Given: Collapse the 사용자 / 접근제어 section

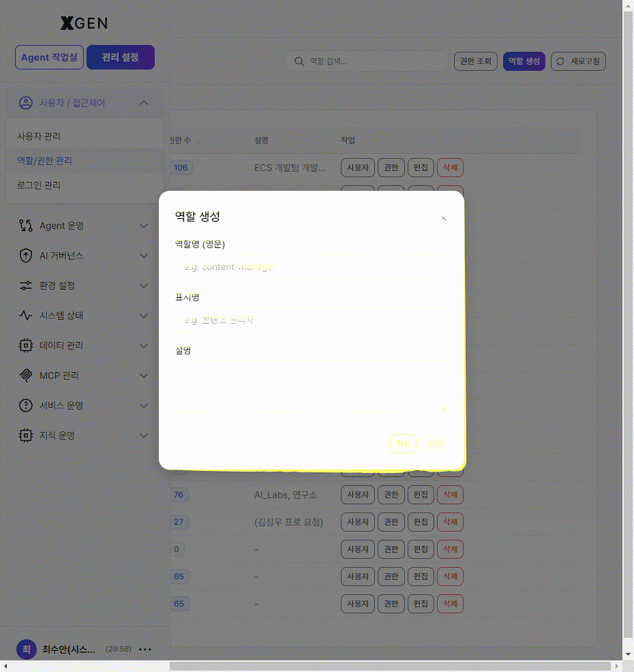Looking at the screenshot, I should click(x=144, y=103).
